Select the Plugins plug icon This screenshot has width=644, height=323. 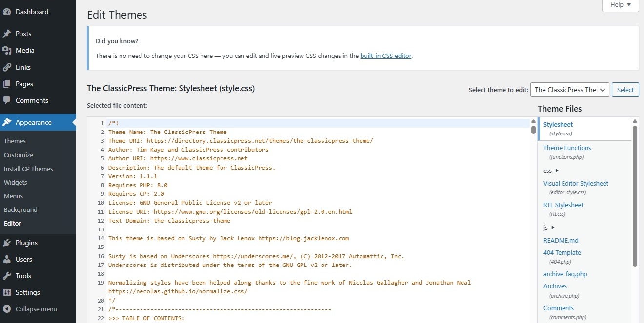[7, 242]
